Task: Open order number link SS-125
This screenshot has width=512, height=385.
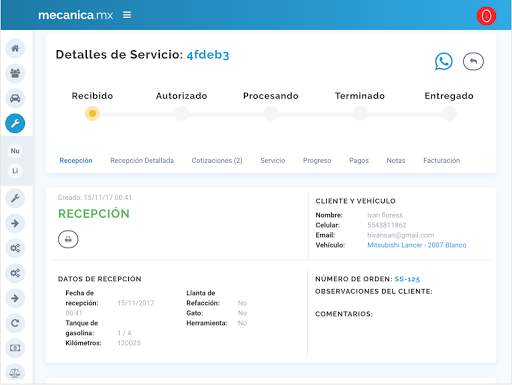Action: (407, 279)
